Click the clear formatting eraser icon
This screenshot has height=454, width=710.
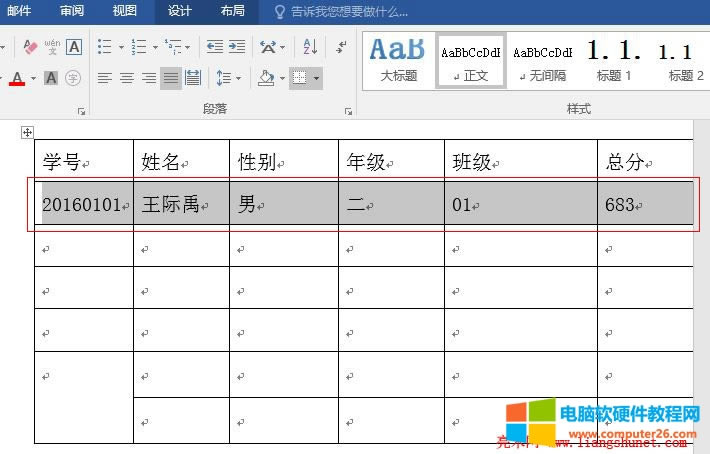tap(29, 47)
